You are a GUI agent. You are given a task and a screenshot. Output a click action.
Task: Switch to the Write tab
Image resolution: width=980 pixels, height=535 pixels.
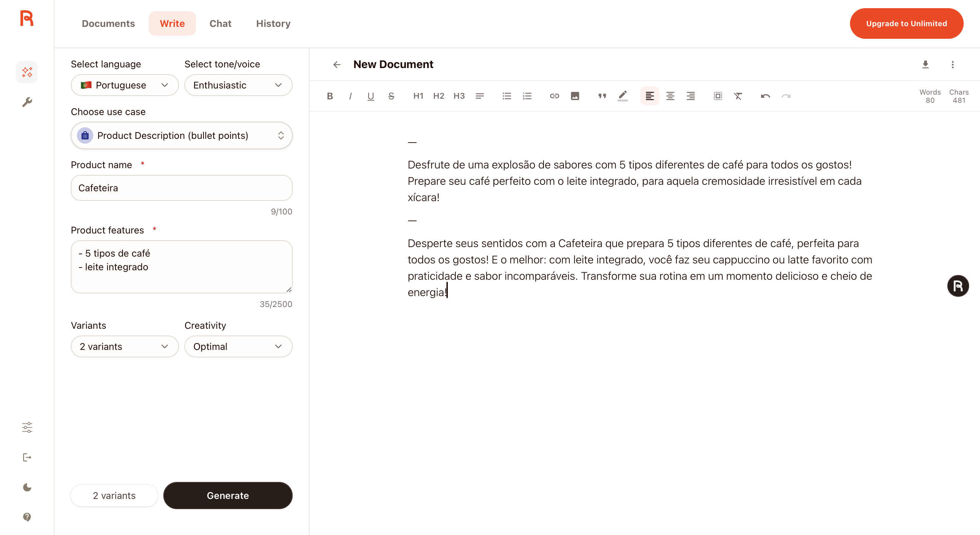point(172,23)
